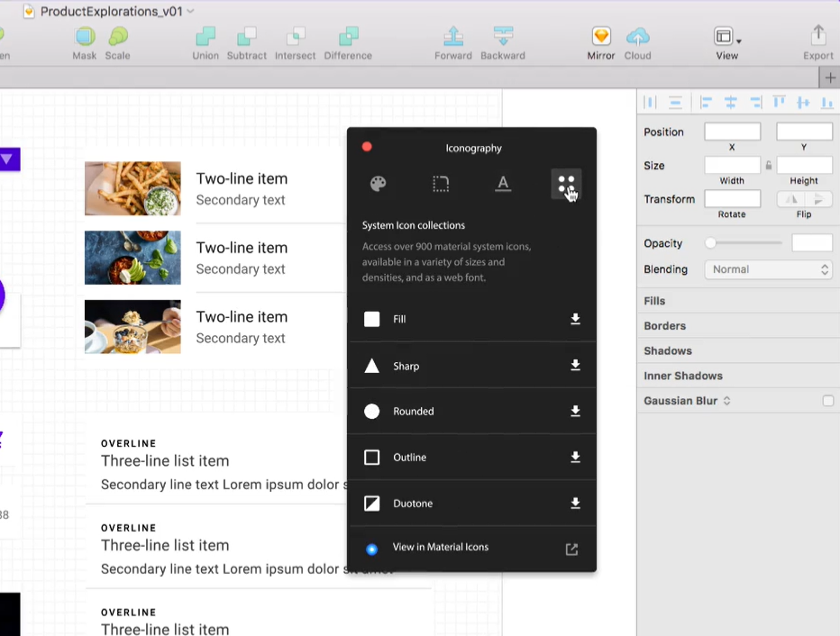The image size is (840, 636).
Task: Download the Duotone icon set
Action: click(x=575, y=503)
